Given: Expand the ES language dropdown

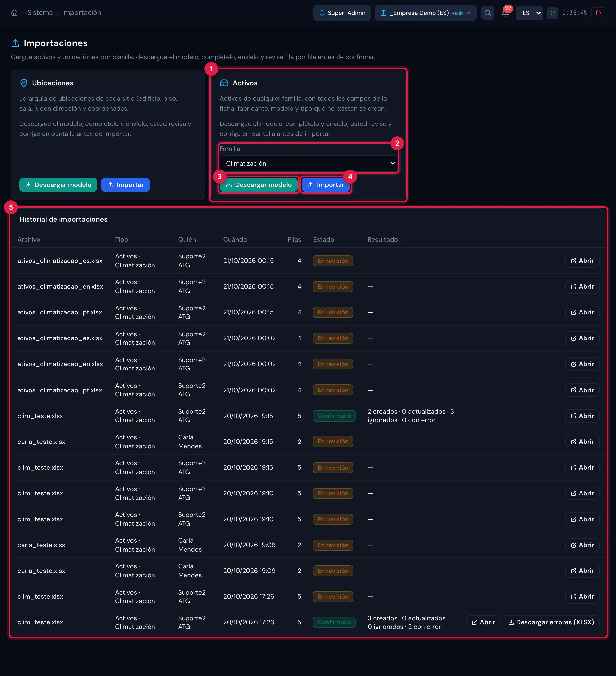Looking at the screenshot, I should [529, 13].
